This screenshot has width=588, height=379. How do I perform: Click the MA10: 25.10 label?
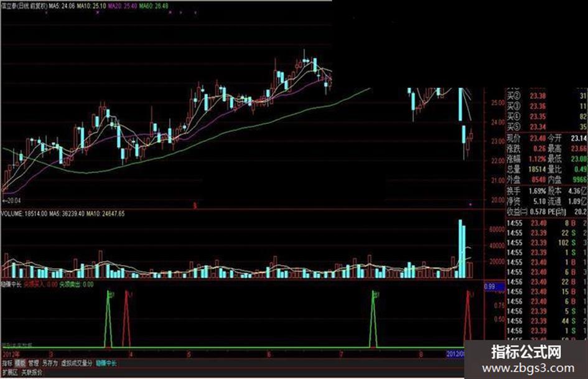(x=93, y=6)
